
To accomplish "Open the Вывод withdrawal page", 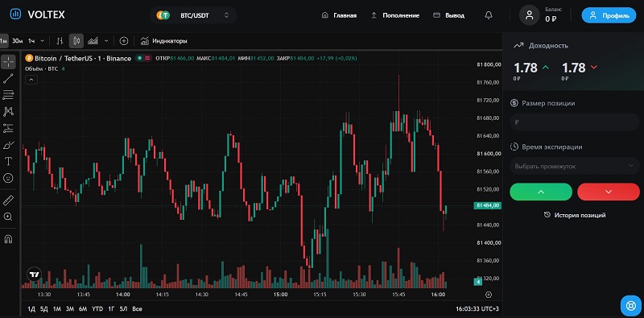I will (449, 15).
